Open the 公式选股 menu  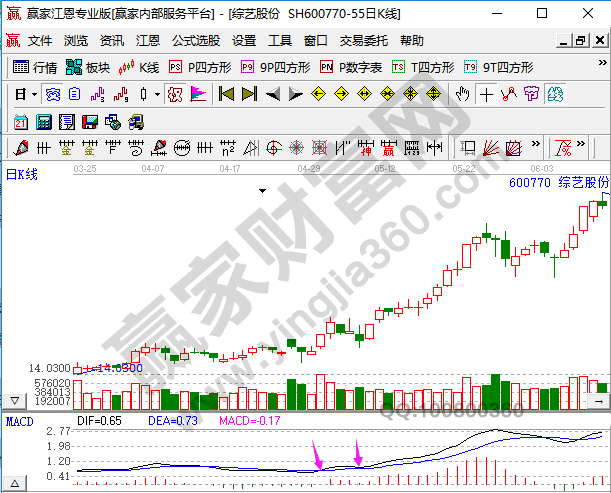pyautogui.click(x=196, y=41)
